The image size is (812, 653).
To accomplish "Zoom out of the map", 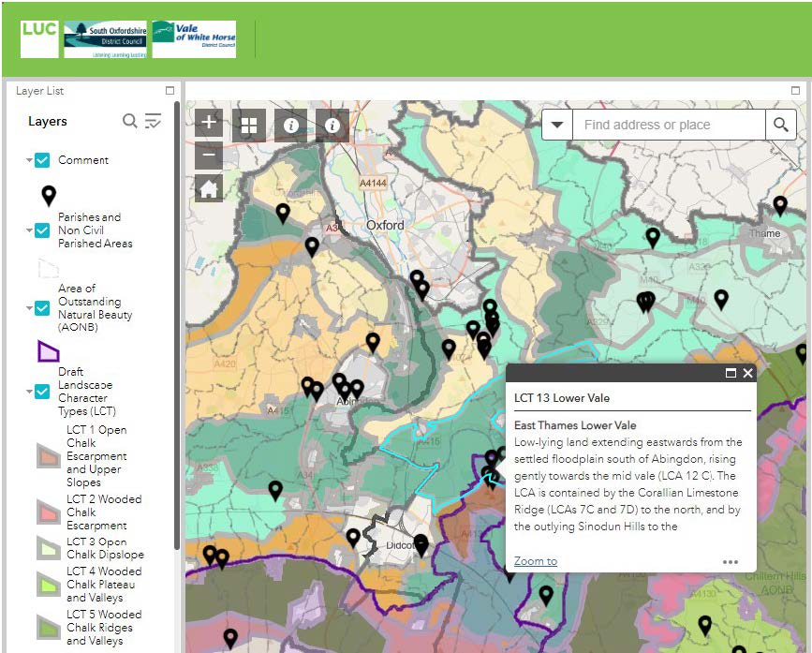I will click(x=209, y=156).
